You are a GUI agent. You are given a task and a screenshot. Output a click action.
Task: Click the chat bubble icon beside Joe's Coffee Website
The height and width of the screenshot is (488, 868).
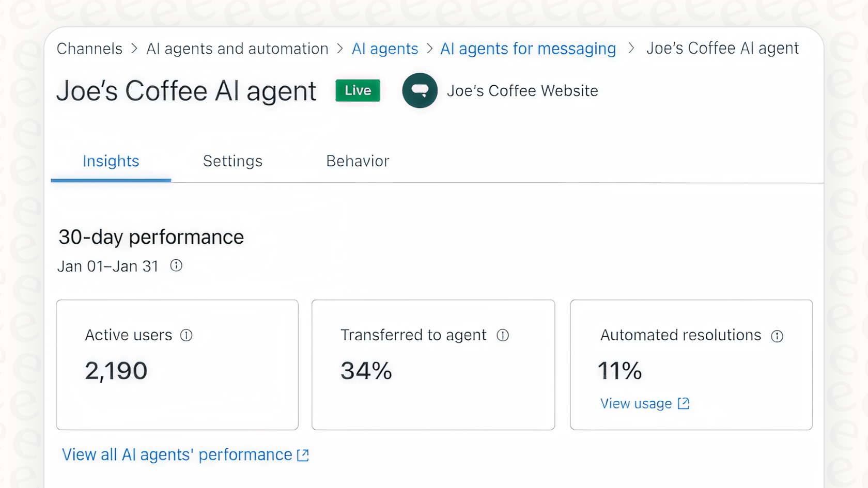(420, 90)
